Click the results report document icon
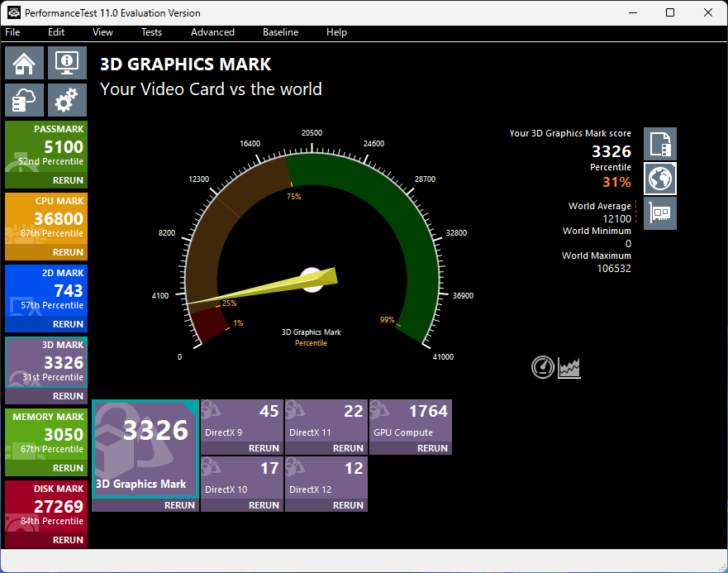The width and height of the screenshot is (728, 573). coord(659,144)
